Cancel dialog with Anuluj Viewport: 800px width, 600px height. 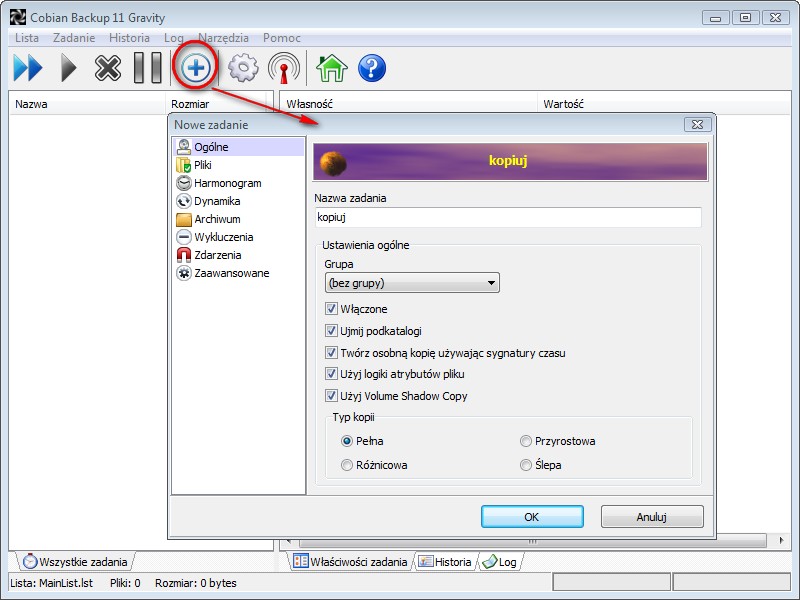click(652, 517)
